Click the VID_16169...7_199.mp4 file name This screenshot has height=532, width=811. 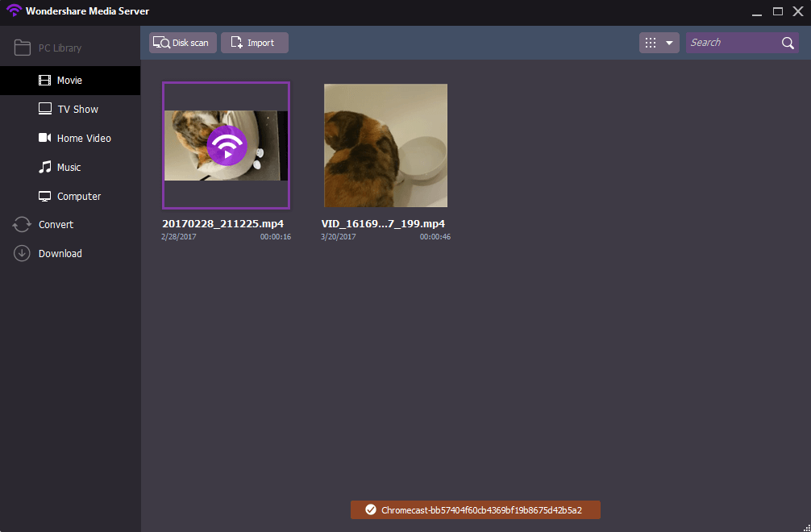click(383, 224)
